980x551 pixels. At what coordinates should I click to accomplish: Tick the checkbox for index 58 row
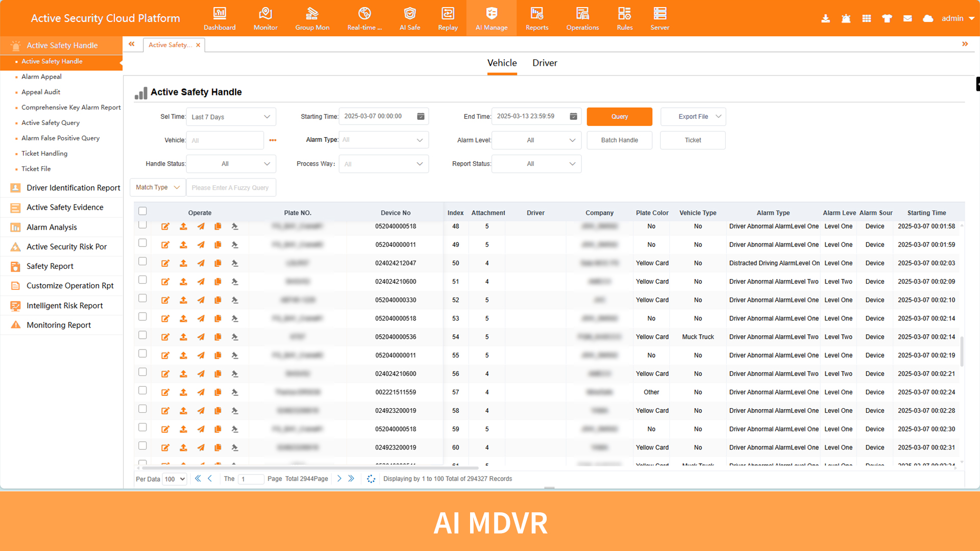click(x=142, y=409)
